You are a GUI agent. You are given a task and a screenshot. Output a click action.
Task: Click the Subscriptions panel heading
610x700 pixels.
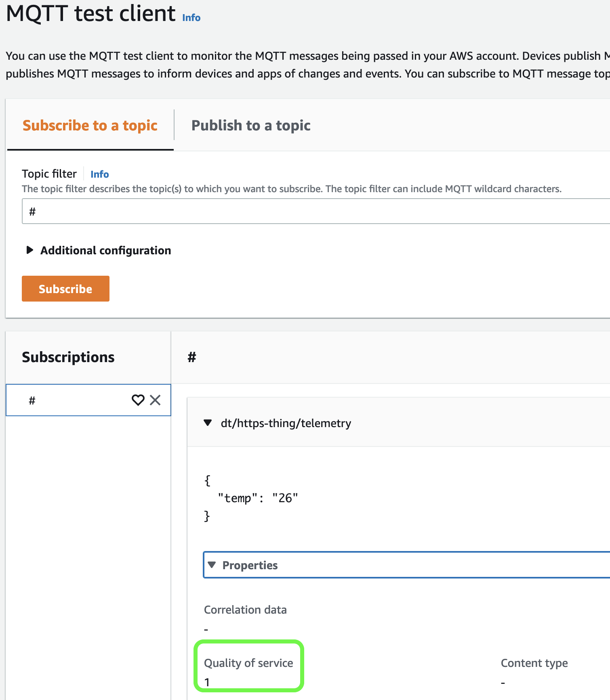68,357
